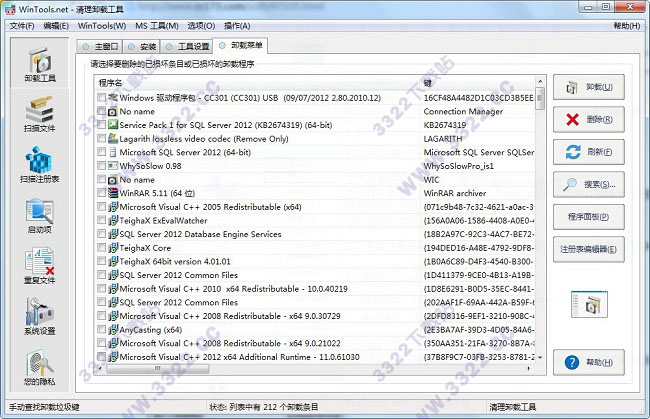Click the Visual C++ 2010 x64 Redistributable icon
Viewport: 650px width, 419px height.
[x=113, y=289]
